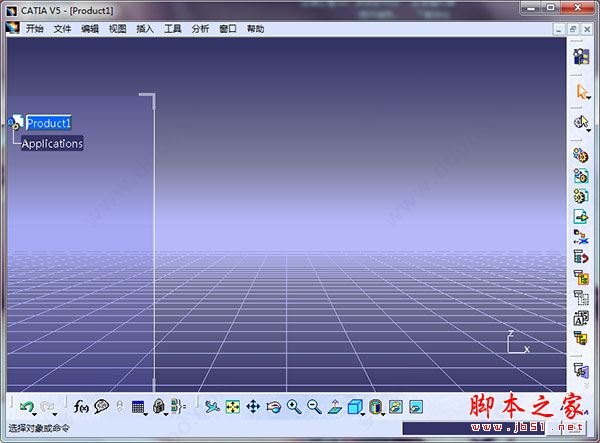Click the Isometric View cube icon

tap(355, 407)
